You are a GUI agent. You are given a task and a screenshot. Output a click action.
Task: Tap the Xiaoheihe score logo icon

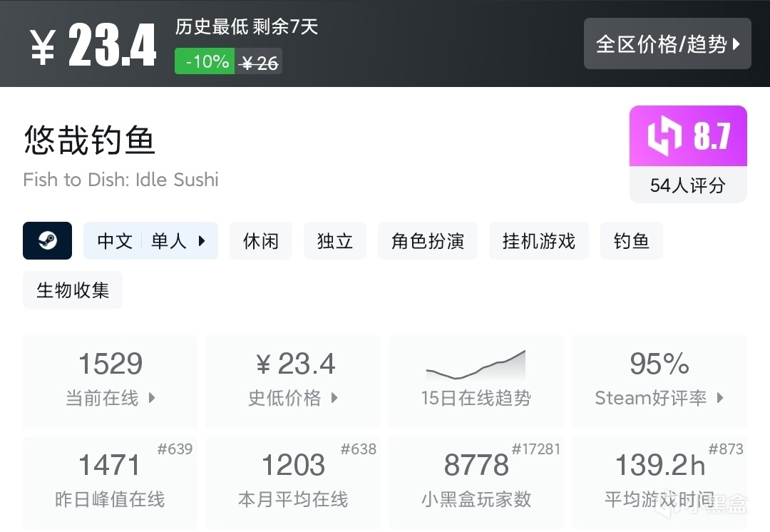[x=664, y=136]
